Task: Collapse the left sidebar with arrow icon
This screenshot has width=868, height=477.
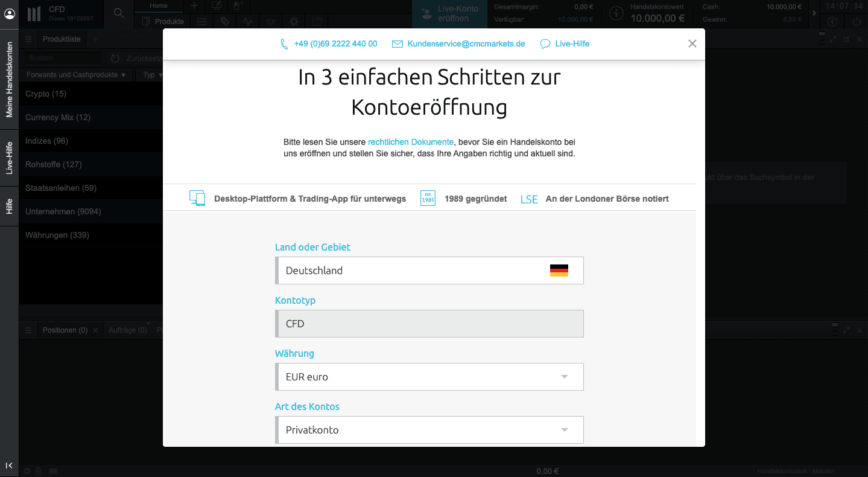Action: (x=9, y=465)
